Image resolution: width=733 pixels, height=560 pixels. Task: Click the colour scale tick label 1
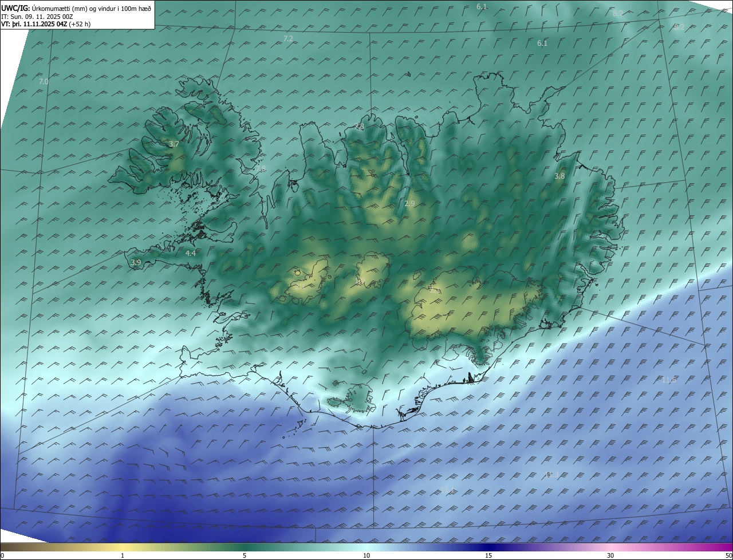tap(123, 555)
